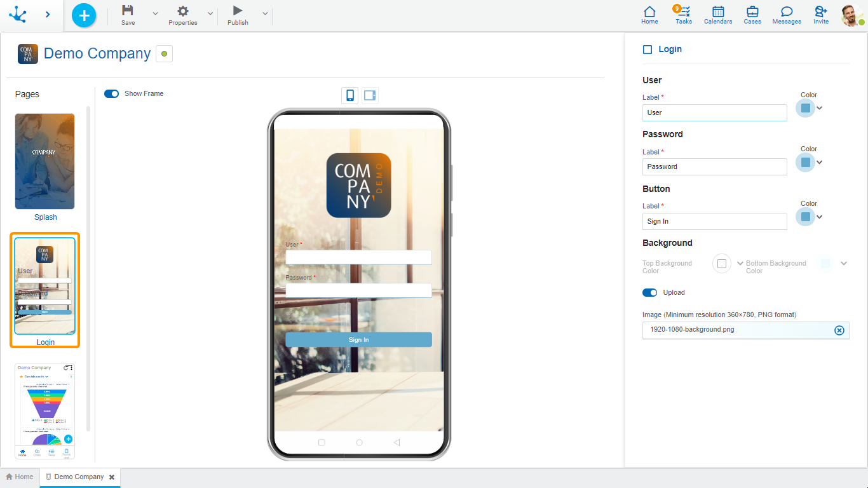The width and height of the screenshot is (868, 488).
Task: Click the Splash page label
Action: [x=46, y=217]
